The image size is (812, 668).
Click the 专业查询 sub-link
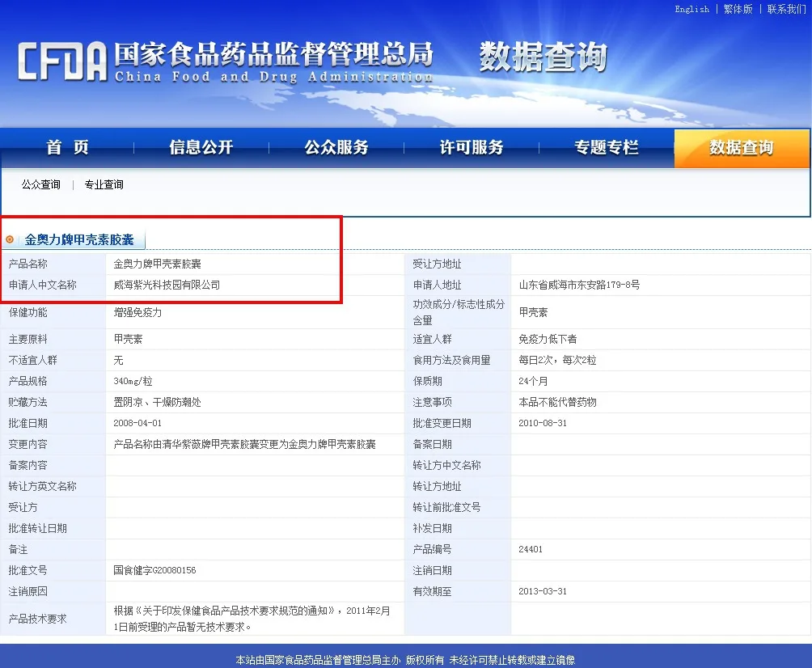click(104, 184)
